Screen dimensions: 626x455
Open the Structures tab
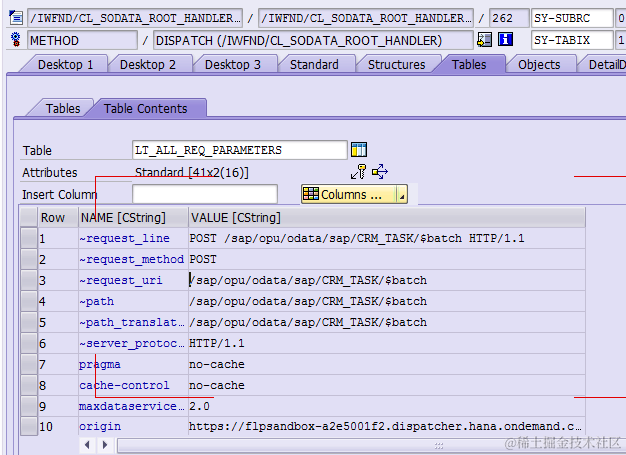(x=396, y=64)
